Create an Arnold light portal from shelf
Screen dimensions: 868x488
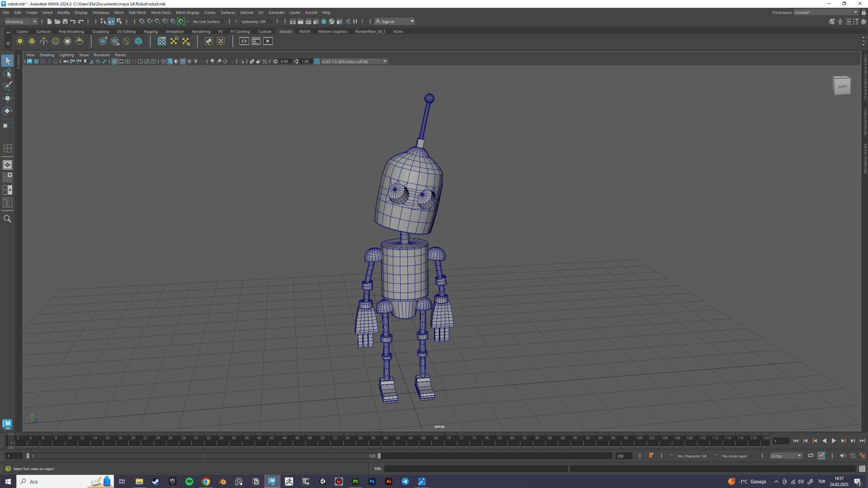tap(67, 41)
